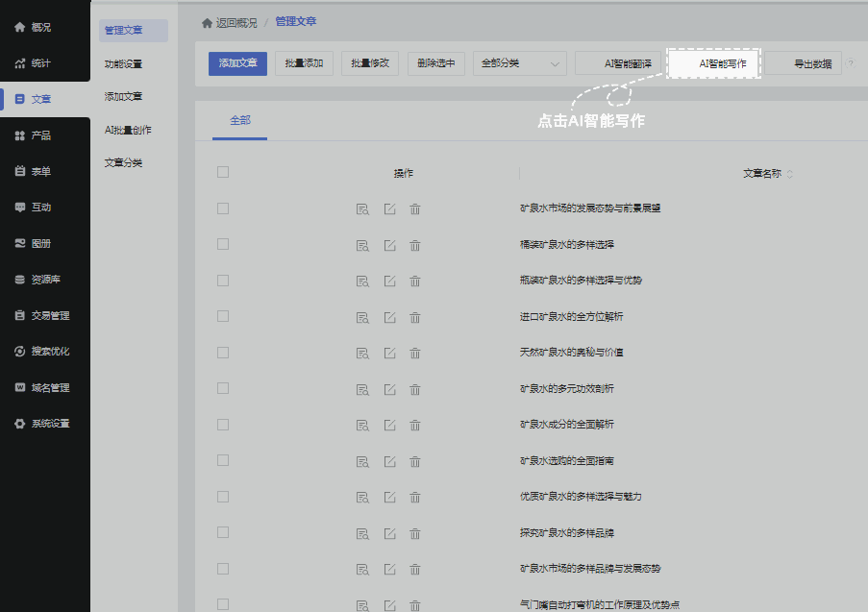Screen dimensions: 868x612
Task: Check the 矿泉水的多元功效剖析 row
Action: coord(223,388)
